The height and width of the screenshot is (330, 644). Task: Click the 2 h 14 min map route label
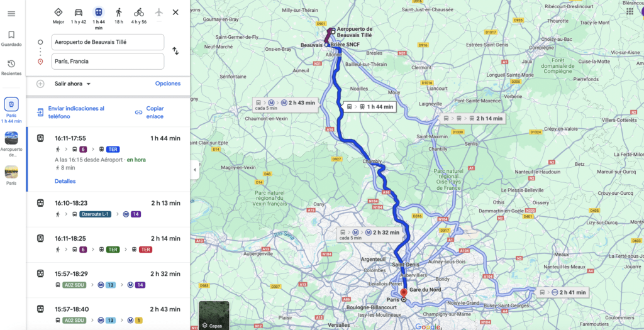click(472, 118)
